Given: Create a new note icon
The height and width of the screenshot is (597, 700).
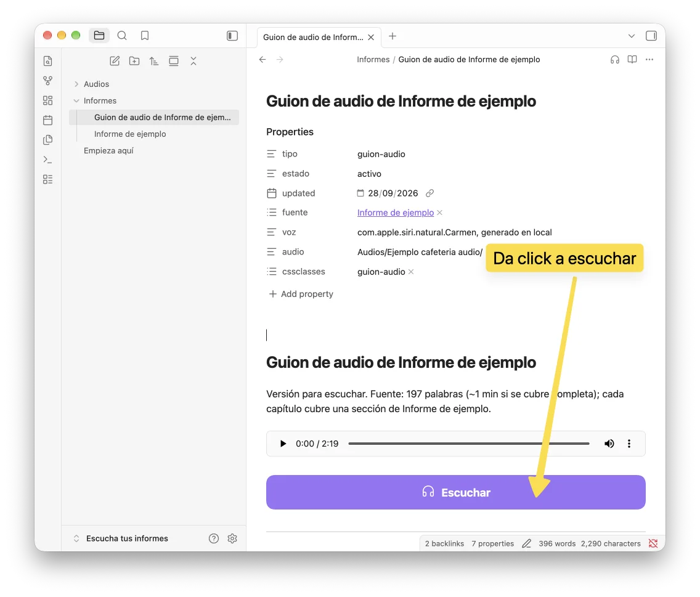Looking at the screenshot, I should point(115,61).
